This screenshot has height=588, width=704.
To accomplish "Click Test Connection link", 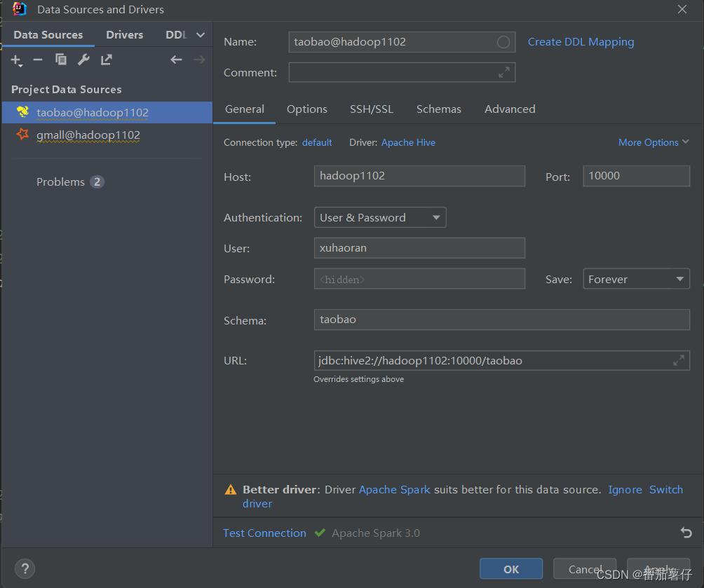I will pos(264,533).
